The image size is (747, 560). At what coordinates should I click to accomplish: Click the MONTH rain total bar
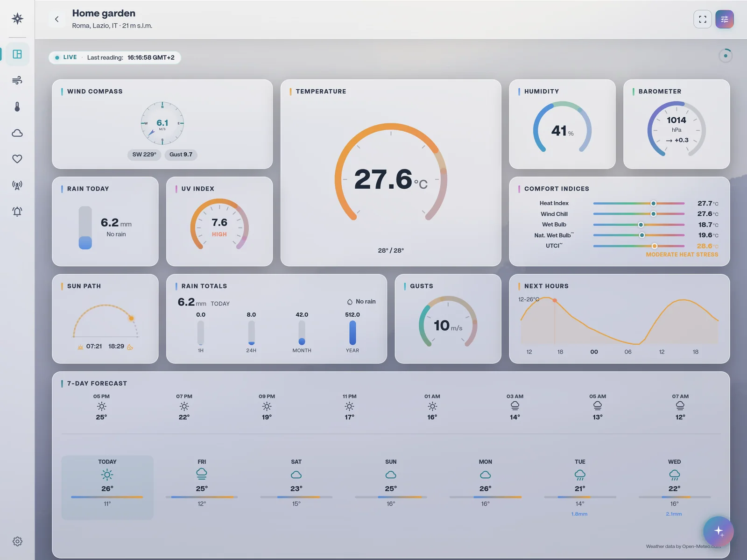pyautogui.click(x=302, y=333)
